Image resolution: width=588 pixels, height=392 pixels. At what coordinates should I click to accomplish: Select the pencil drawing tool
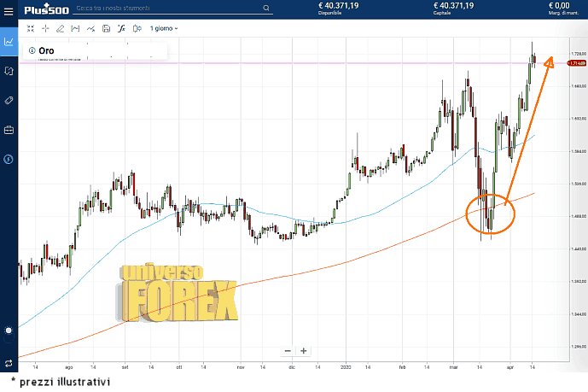click(x=60, y=28)
